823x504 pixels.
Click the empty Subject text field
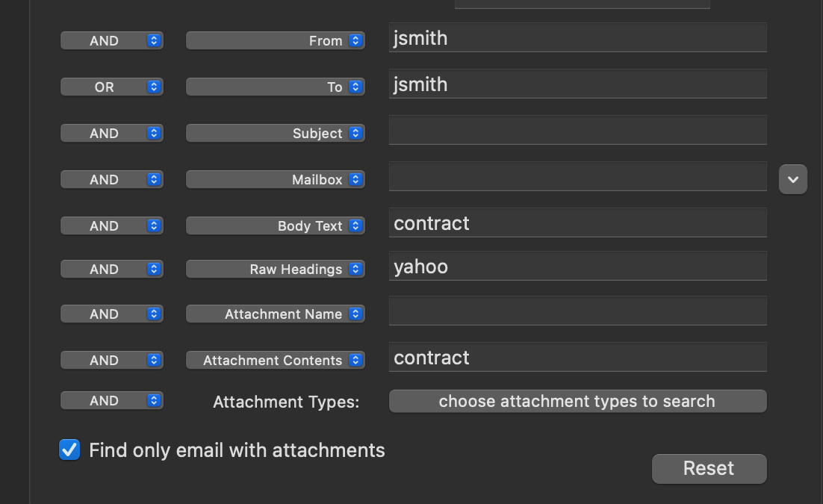(x=577, y=131)
